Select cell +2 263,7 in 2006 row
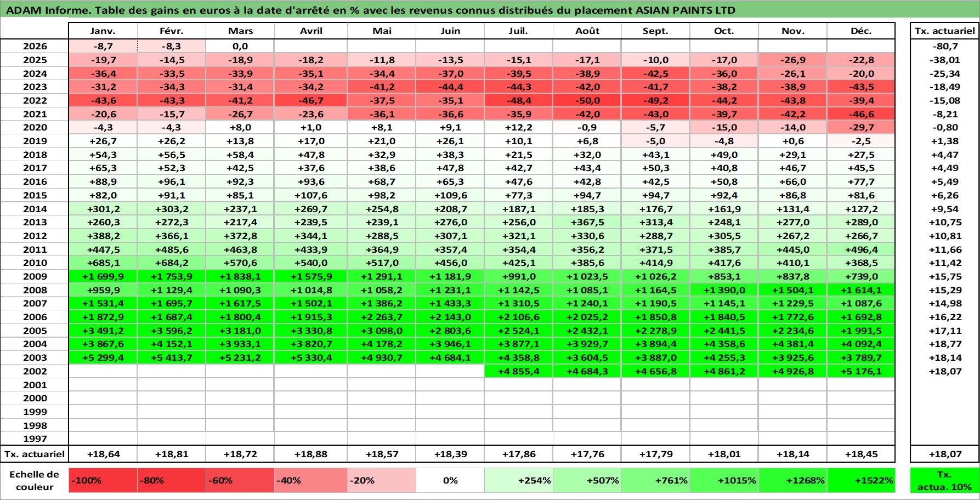980x500 pixels. pyautogui.click(x=382, y=317)
